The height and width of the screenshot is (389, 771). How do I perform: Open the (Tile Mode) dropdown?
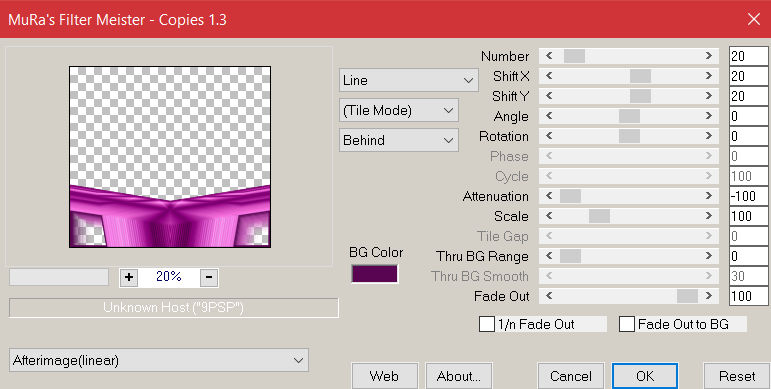coord(399,110)
